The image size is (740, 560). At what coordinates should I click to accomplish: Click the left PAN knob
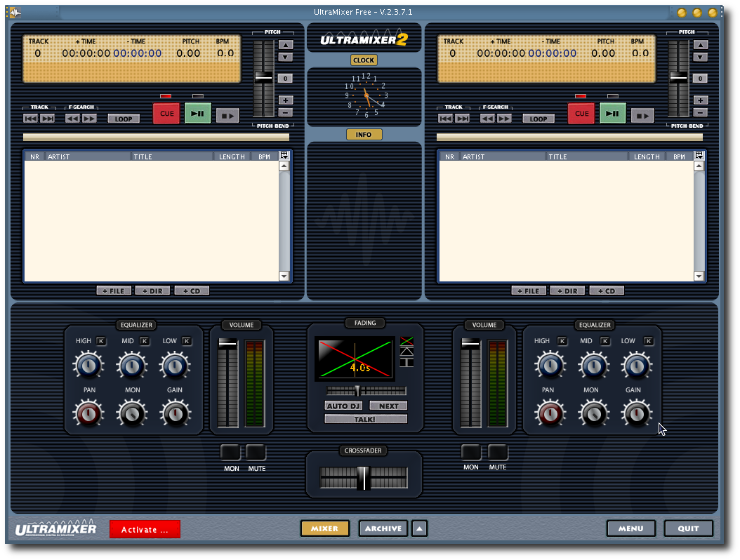[88, 413]
